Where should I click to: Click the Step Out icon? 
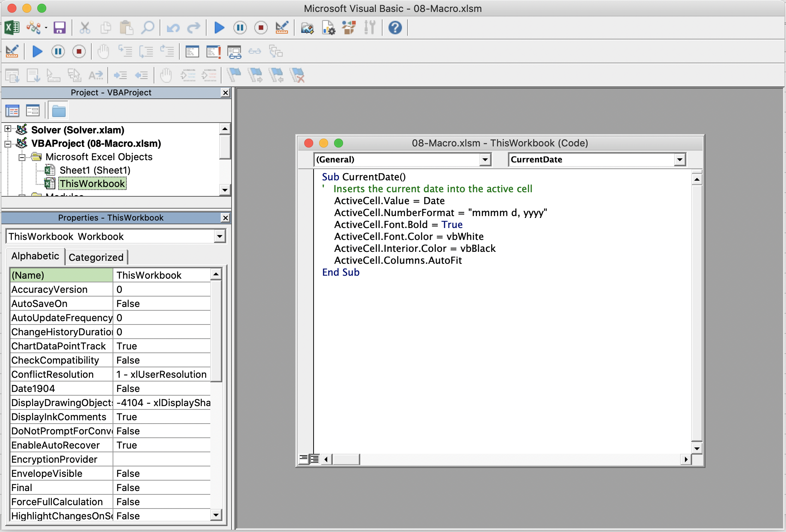tap(167, 51)
